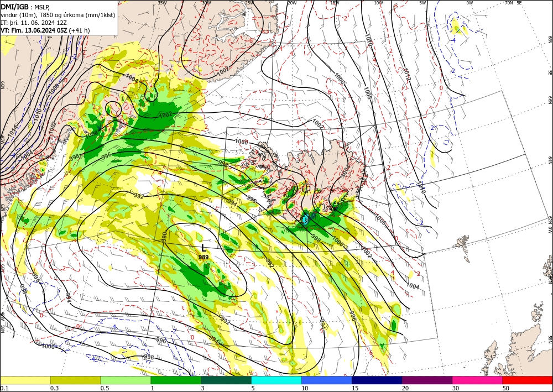Click the '5W' longitude label
The height and width of the screenshot is (392, 553).
tap(423, 3)
